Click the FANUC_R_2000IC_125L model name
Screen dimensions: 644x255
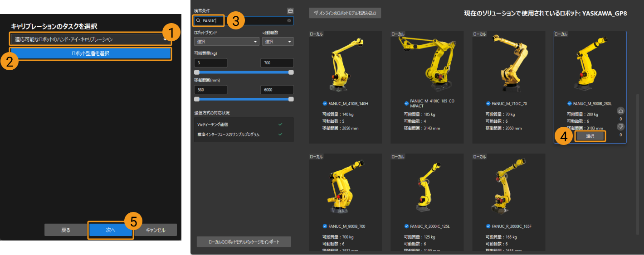tap(429, 226)
